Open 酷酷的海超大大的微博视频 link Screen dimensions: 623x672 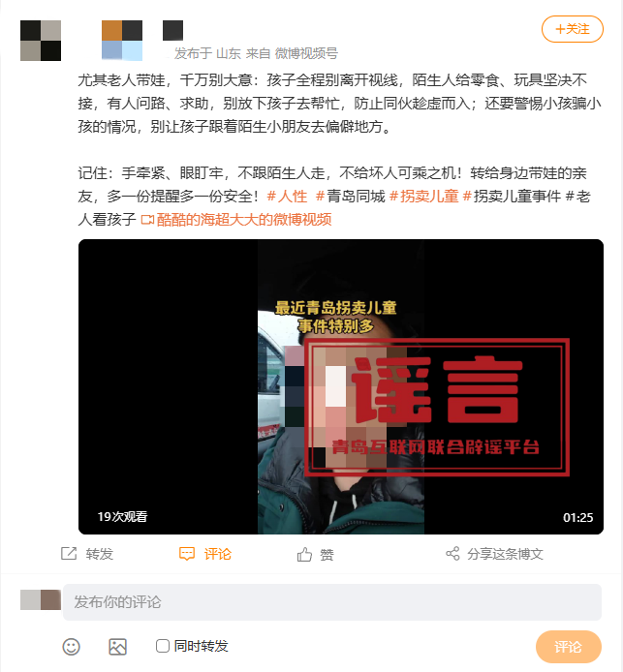[244, 220]
